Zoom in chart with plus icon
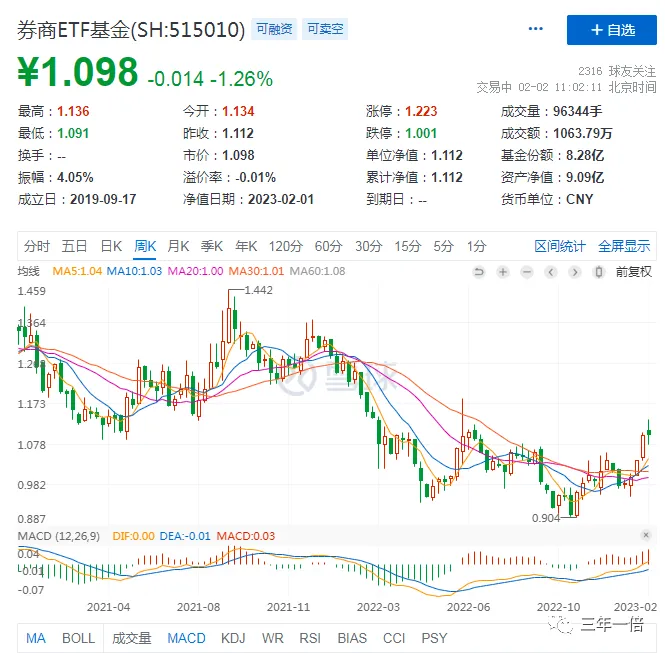The width and height of the screenshot is (665, 653). click(x=503, y=272)
